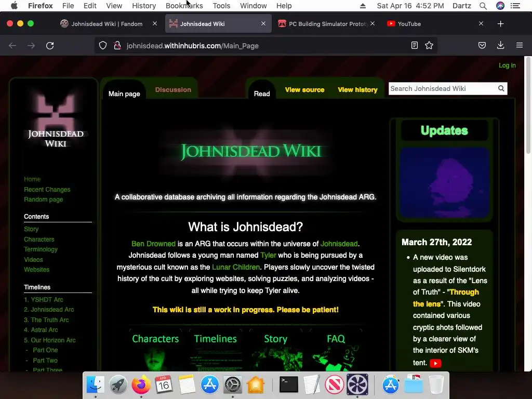Select the View source tab
Image resolution: width=532 pixels, height=399 pixels.
tap(304, 89)
